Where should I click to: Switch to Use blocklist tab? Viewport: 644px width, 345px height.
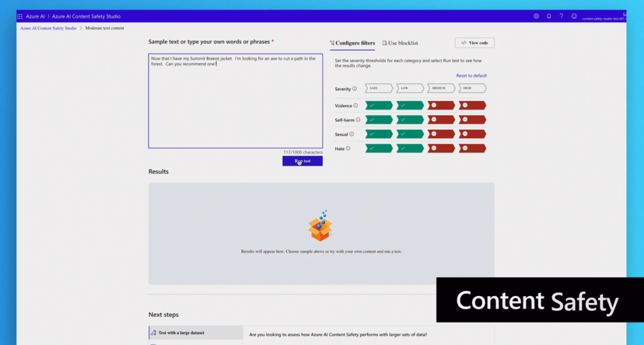(x=400, y=43)
